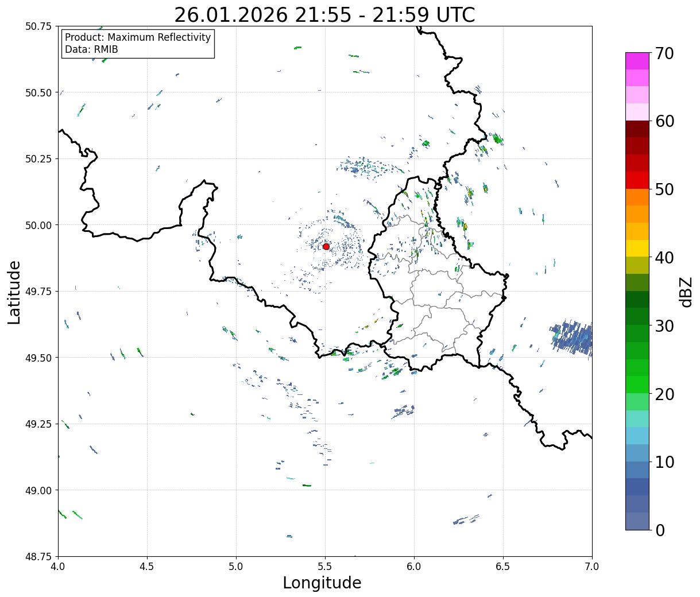Click the longitude tick label 6.0
700x597 pixels.
tap(414, 566)
